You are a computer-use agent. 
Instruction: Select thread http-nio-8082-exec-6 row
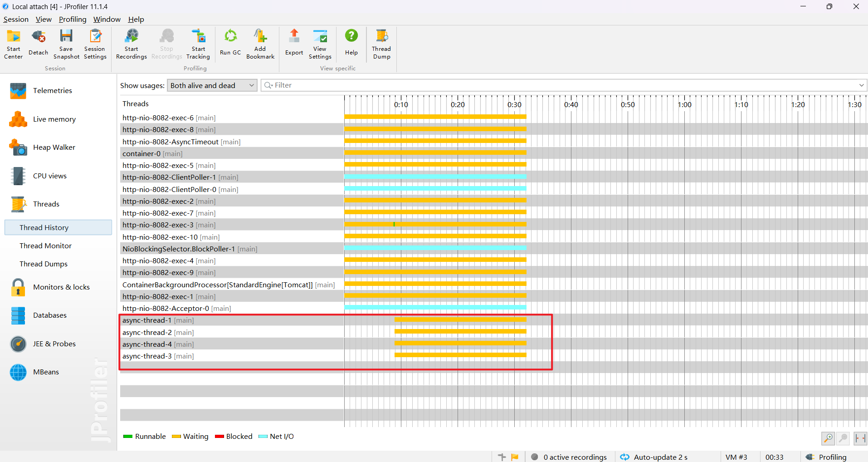point(232,118)
